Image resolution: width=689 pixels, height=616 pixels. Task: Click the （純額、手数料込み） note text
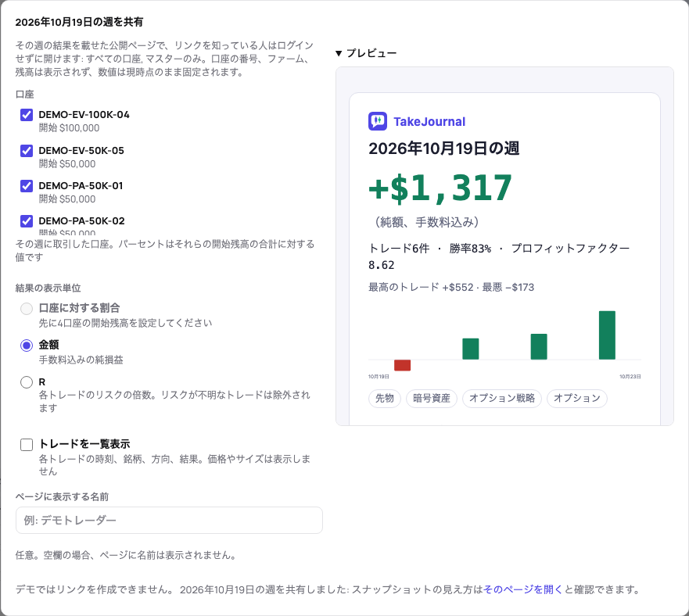(x=426, y=222)
